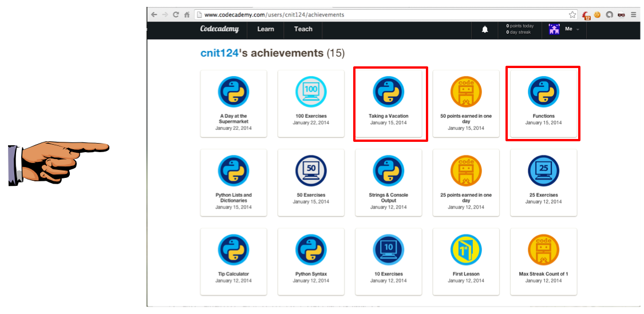Click the "Python Lists and Dictionaries" title
The height and width of the screenshot is (314, 644).
234,198
